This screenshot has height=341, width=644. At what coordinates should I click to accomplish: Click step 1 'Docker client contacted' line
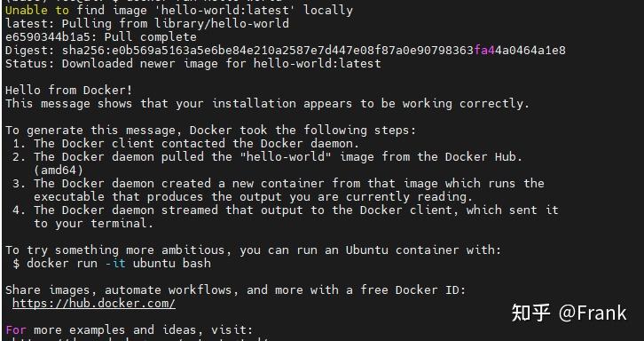click(x=186, y=144)
